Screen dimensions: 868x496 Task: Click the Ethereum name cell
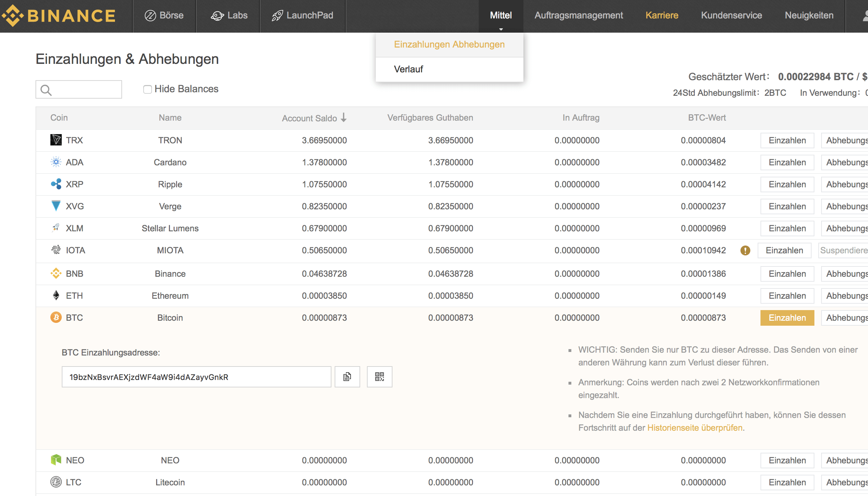pyautogui.click(x=170, y=296)
